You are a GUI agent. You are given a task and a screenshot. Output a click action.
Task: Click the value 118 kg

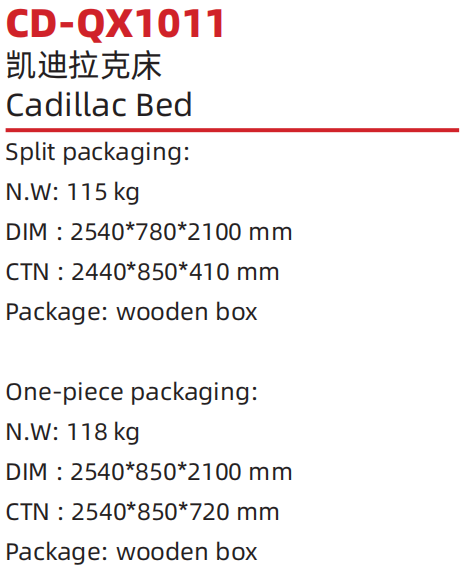103,432
